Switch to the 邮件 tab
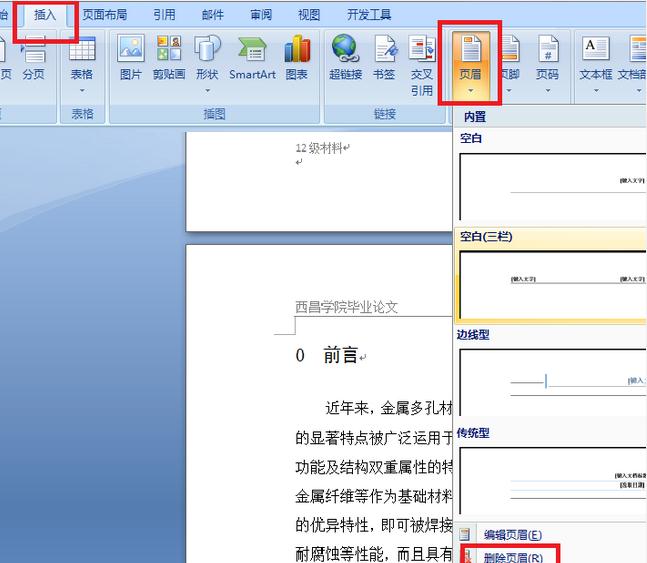647x563 pixels. click(213, 15)
